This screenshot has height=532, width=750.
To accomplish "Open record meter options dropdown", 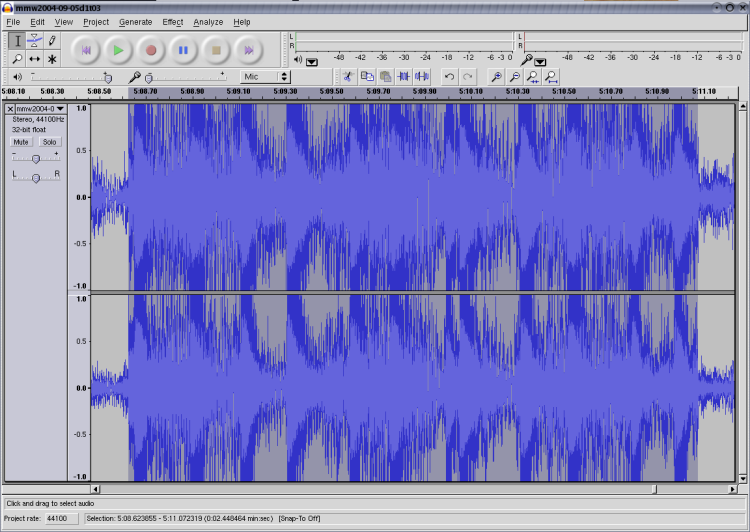I will 540,62.
